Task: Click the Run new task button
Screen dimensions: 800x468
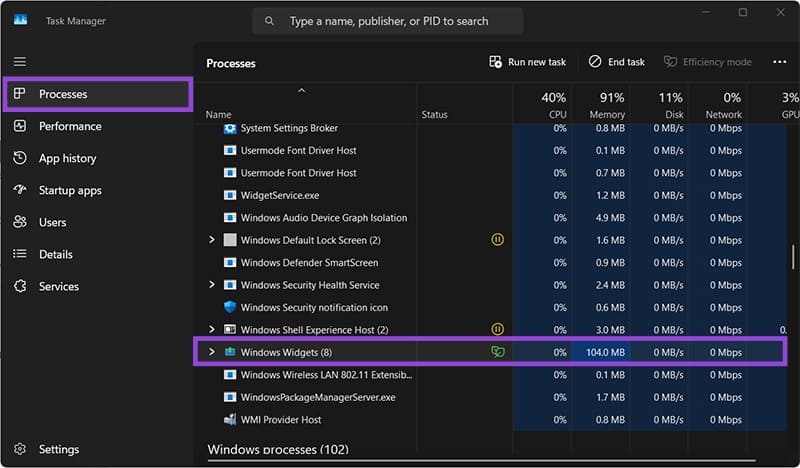Action: click(528, 62)
